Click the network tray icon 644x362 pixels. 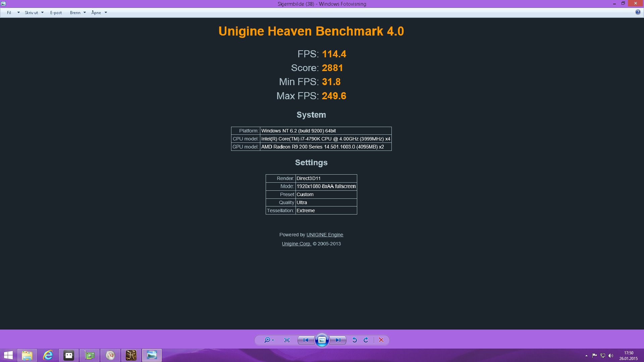[603, 356]
